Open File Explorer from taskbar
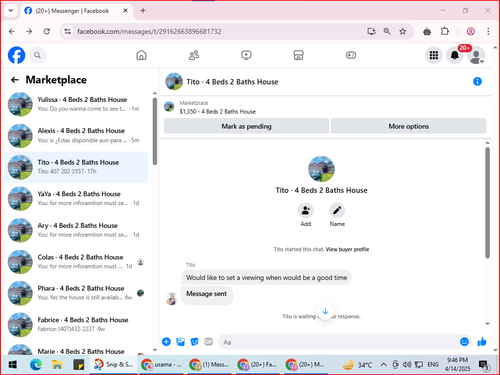This screenshot has height=375, width=500. [x=57, y=365]
